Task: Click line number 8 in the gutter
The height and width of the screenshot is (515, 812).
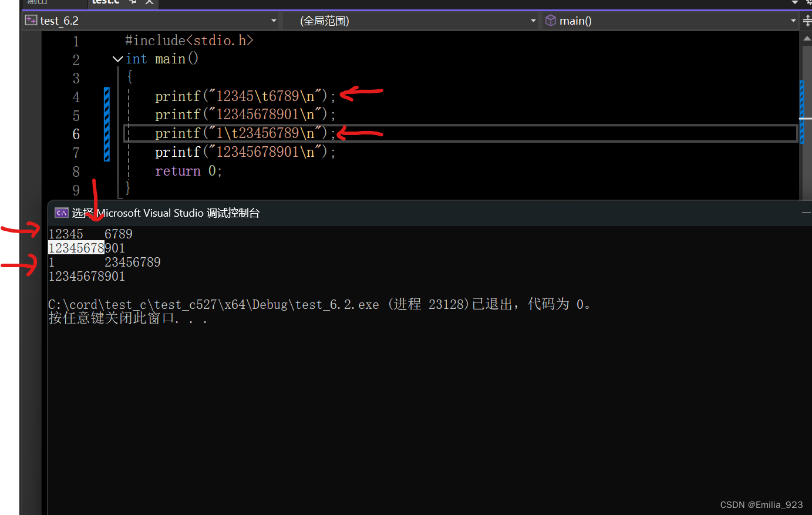Action: [76, 172]
